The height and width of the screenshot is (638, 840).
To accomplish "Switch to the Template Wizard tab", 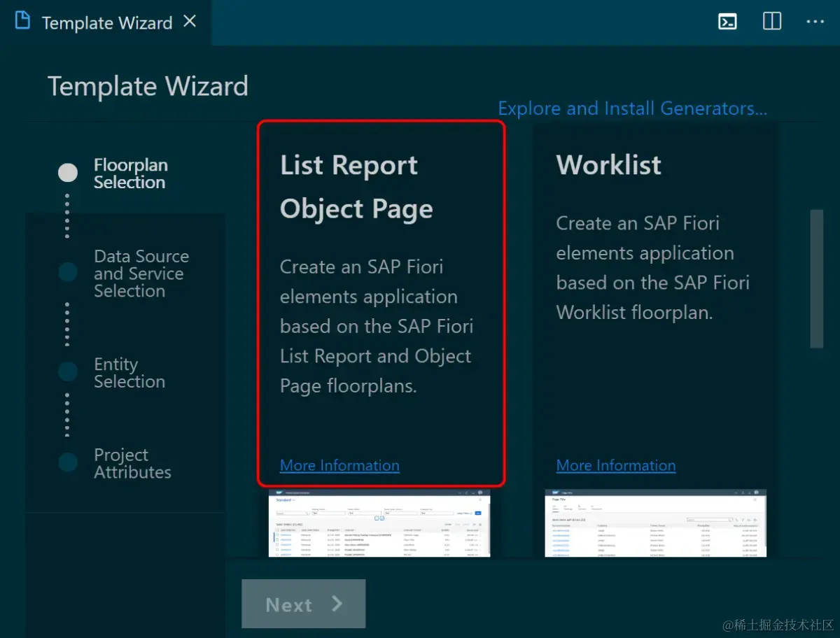I will [x=106, y=22].
